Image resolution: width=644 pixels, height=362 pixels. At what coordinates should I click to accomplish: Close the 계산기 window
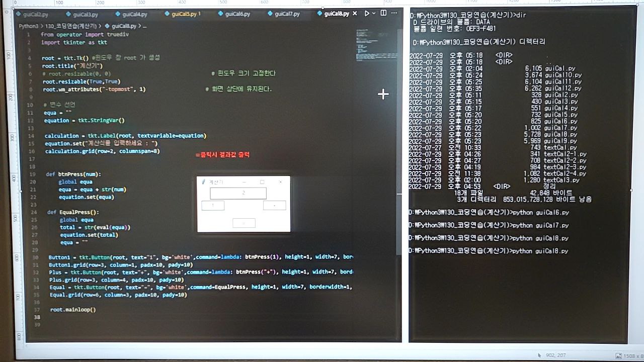pos(280,182)
